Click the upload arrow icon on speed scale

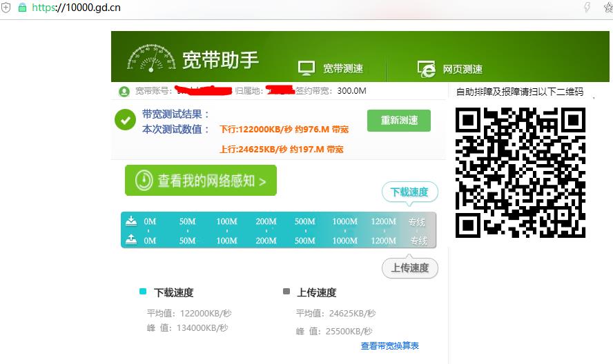[x=131, y=239]
